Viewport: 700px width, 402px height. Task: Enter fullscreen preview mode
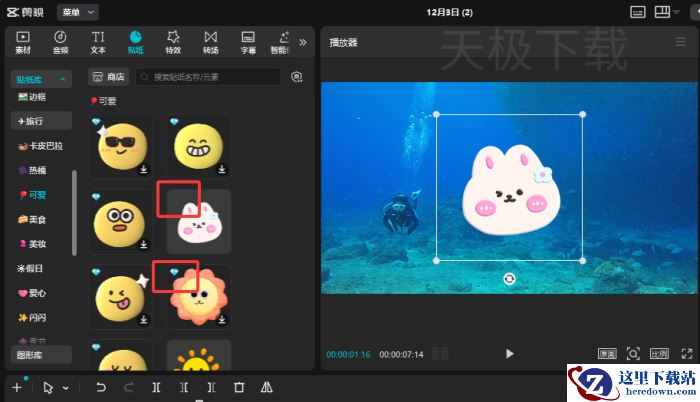point(687,354)
